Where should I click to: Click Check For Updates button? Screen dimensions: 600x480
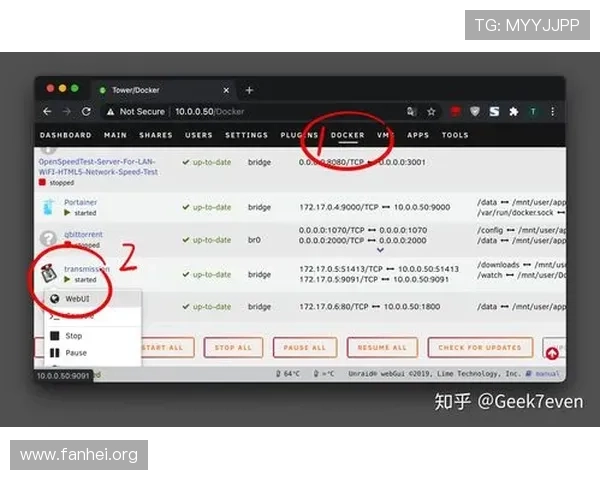(x=480, y=348)
